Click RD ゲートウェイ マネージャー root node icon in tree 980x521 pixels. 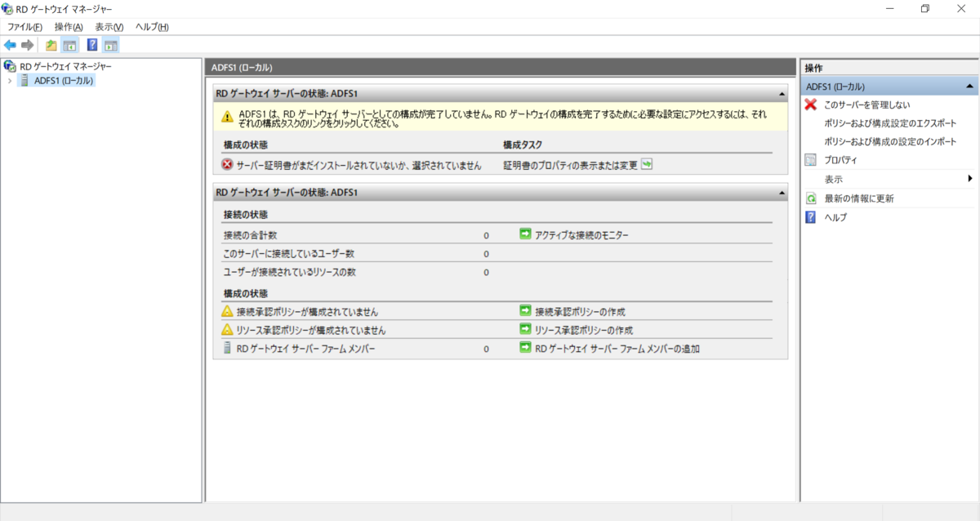[10, 66]
